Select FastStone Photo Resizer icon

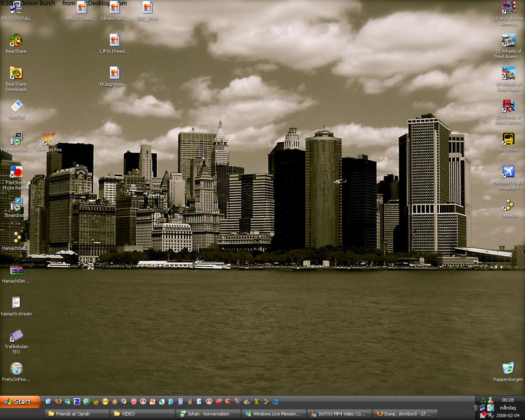coord(16,172)
